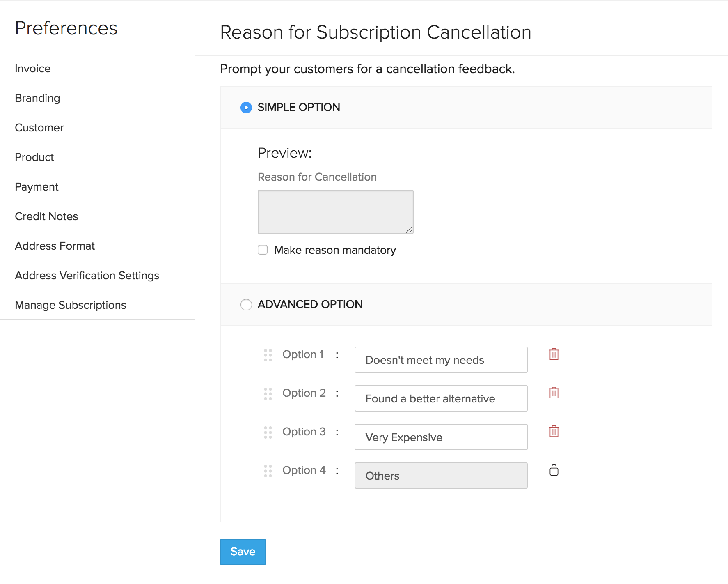The width and height of the screenshot is (728, 584).
Task: Click the lock icon beside Option 4
Action: coord(554,470)
